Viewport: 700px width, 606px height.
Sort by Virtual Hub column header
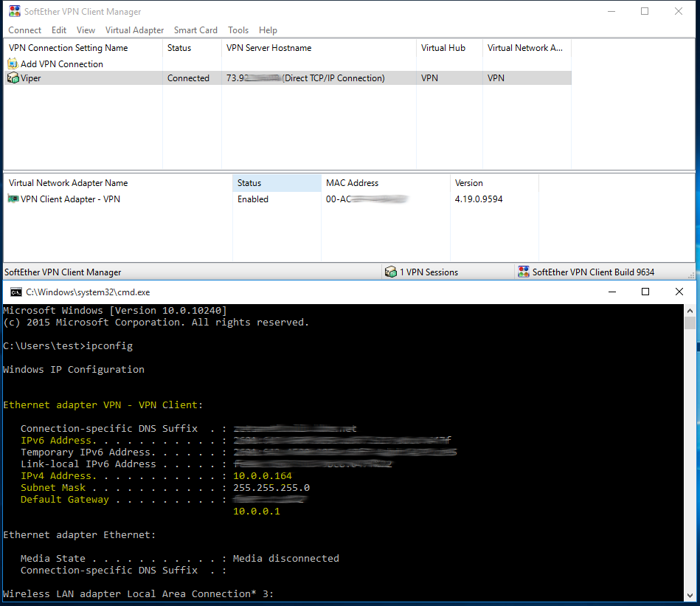tap(449, 48)
